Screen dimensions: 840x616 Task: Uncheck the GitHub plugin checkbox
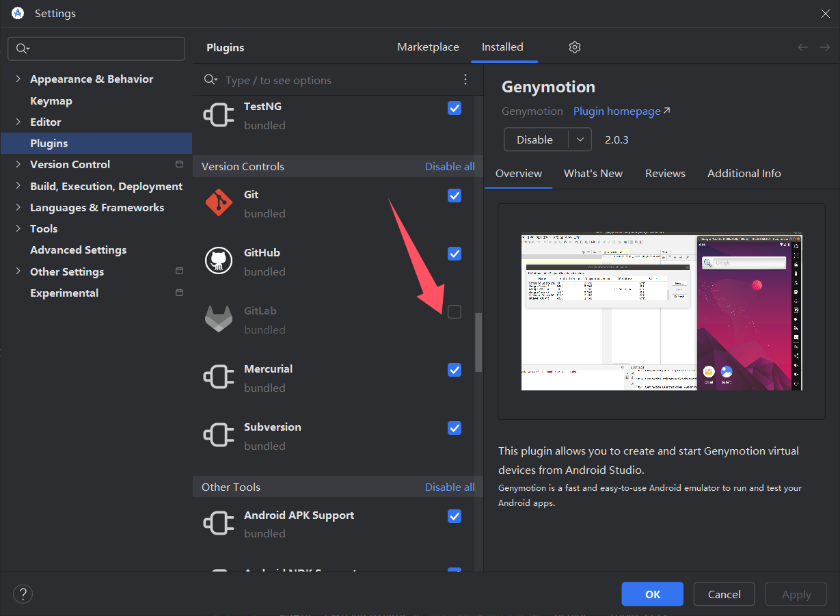(x=455, y=254)
